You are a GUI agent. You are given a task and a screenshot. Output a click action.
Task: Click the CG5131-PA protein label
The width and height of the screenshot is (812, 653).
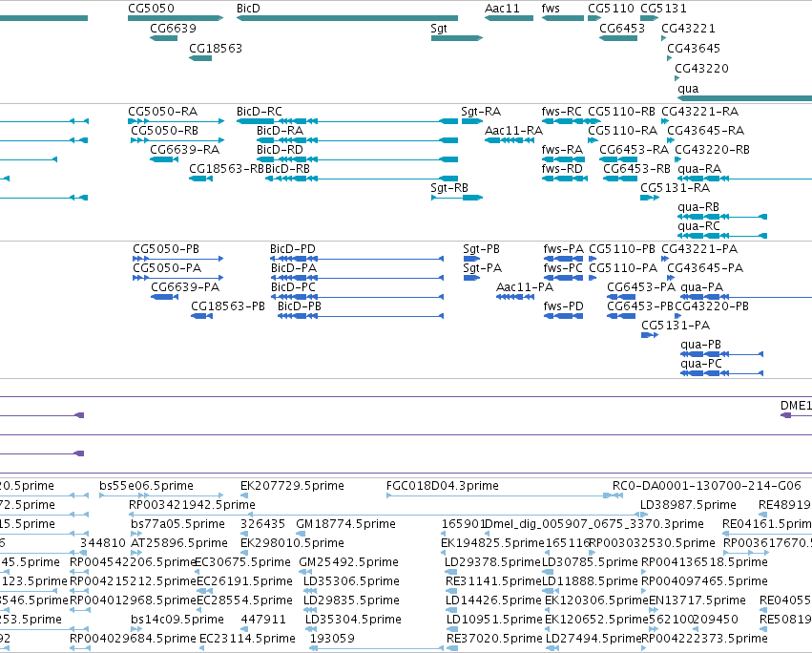click(676, 326)
